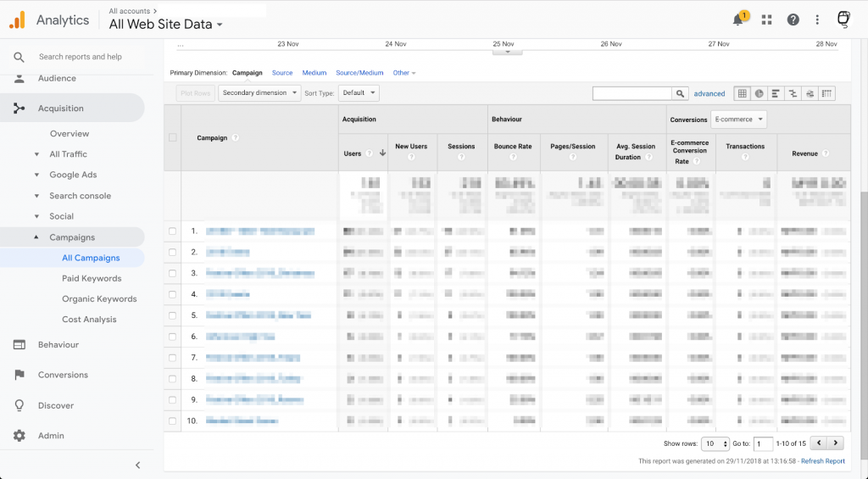Click the Plot Rows button

coord(195,93)
